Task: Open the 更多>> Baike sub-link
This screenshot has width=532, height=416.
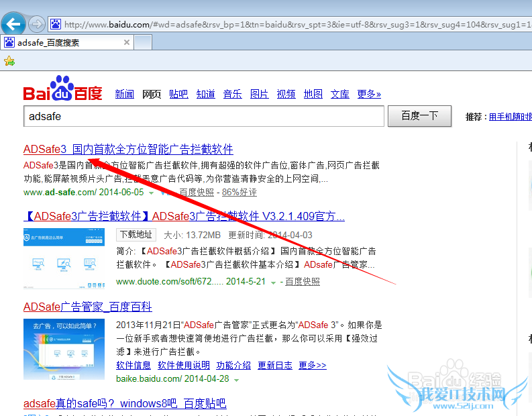Action: [313, 366]
